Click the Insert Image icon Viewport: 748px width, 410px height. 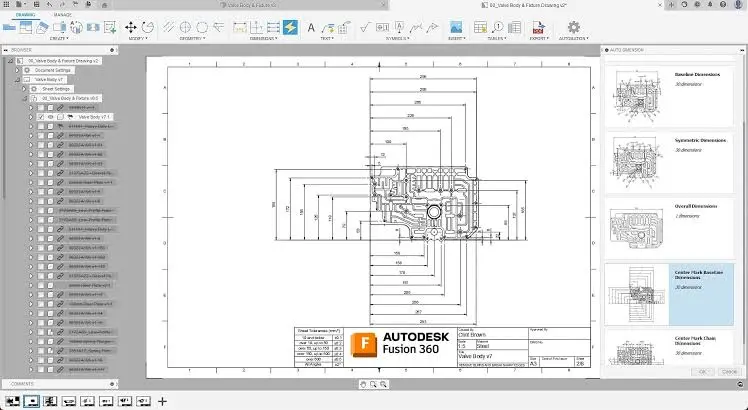pos(456,27)
